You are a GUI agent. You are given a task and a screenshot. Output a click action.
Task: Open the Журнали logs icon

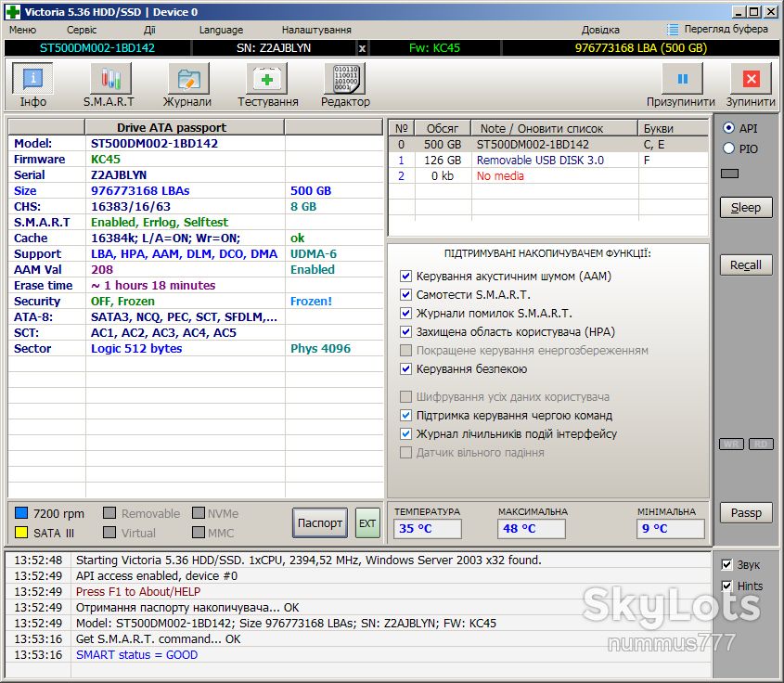pyautogui.click(x=188, y=79)
